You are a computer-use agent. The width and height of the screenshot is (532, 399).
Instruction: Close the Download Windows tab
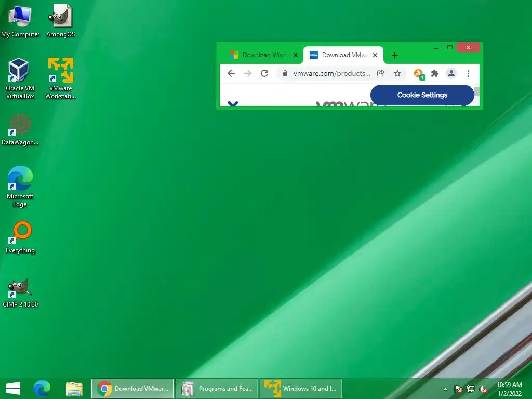[296, 55]
